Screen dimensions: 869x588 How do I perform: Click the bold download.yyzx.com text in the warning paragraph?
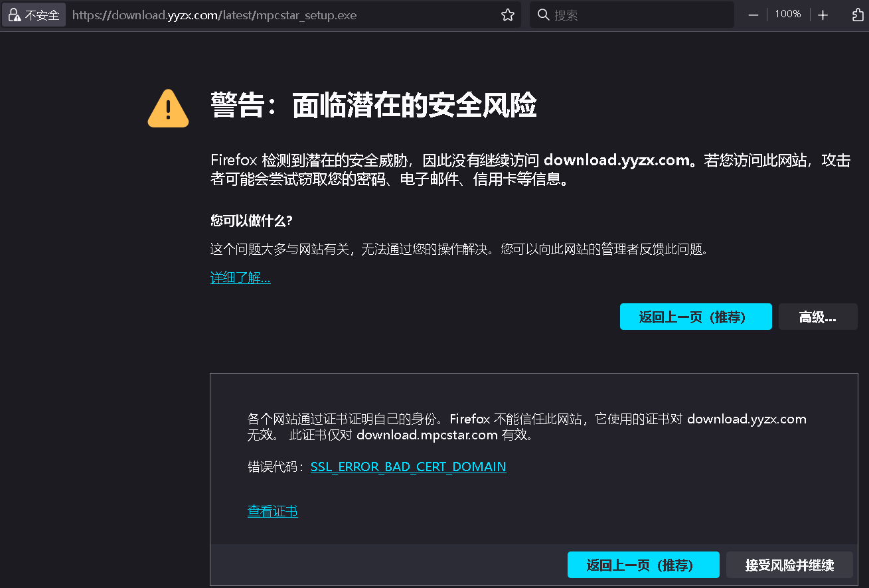[x=617, y=160]
